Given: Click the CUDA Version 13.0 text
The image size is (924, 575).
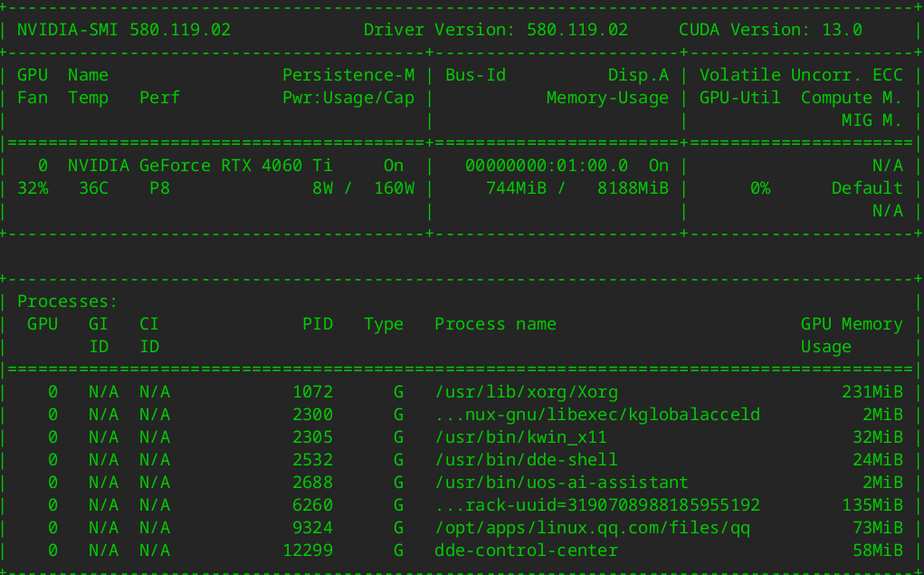Looking at the screenshot, I should coord(770,30).
